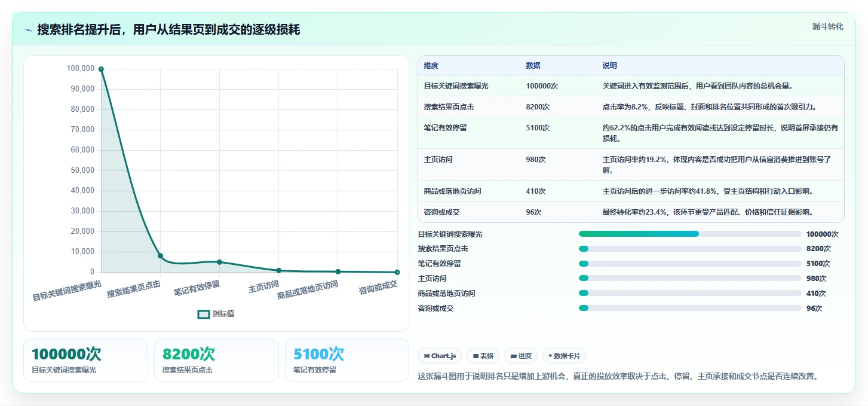
Task: Click the chart point for 咨询或成交
Action: [x=397, y=272]
